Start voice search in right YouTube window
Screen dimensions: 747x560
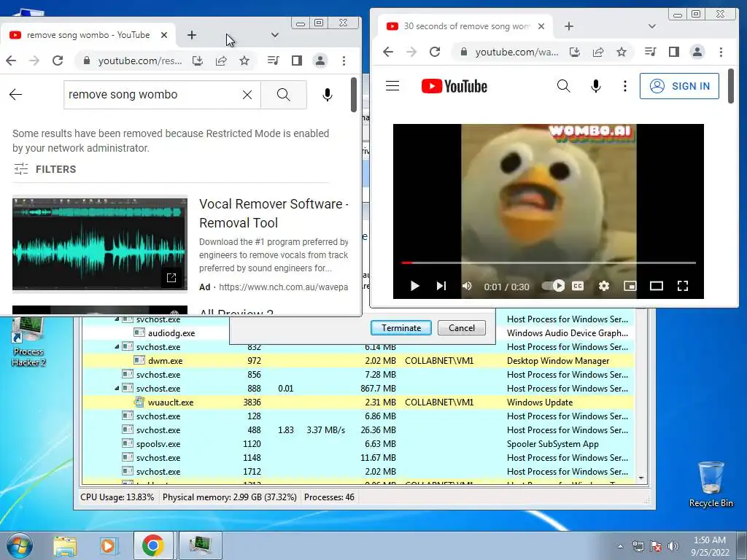pyautogui.click(x=595, y=86)
